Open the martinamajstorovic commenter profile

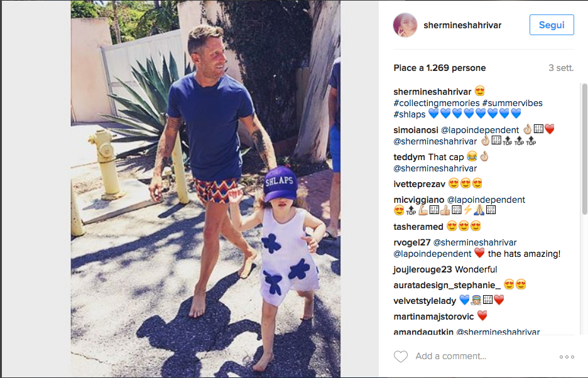pos(433,317)
